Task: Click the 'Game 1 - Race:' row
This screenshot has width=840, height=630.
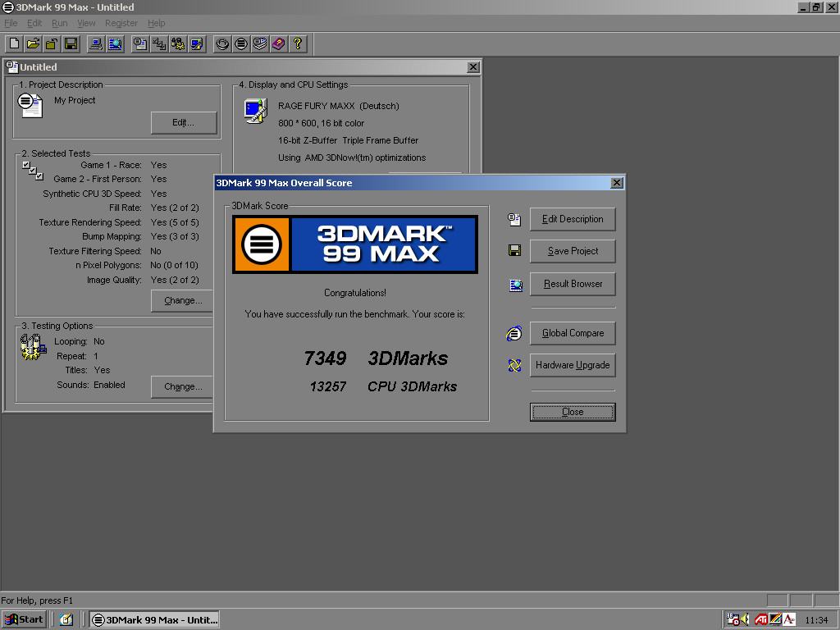Action: 123,165
